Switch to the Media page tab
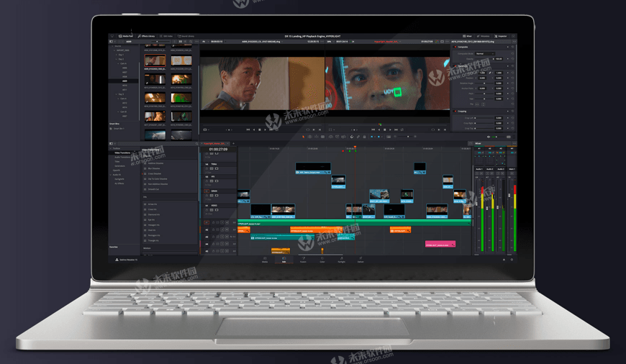Image resolution: width=626 pixels, height=364 pixels. pyautogui.click(x=265, y=260)
